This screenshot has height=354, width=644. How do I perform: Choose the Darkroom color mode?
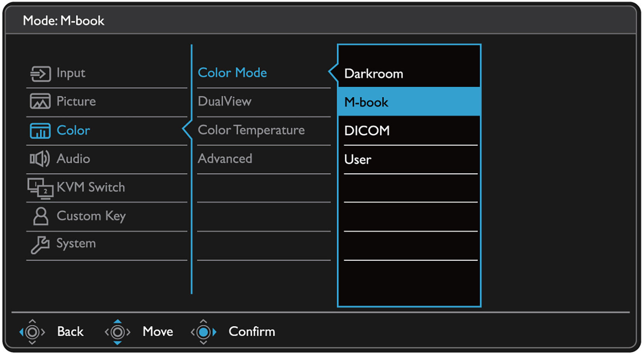374,74
